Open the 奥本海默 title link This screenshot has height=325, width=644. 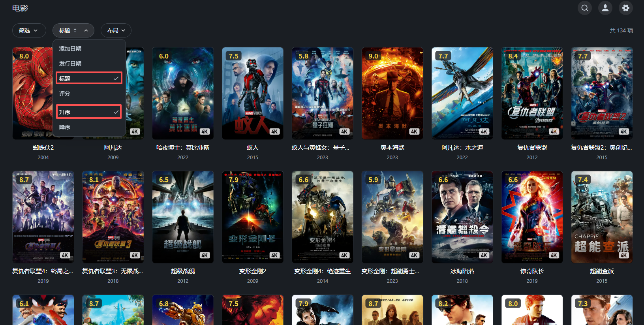392,148
